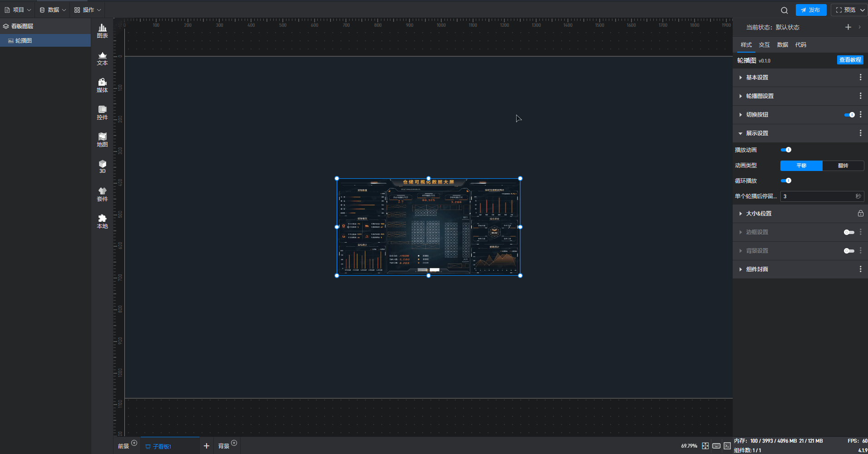Switch to the 交互 tab
The image size is (868, 454).
point(764,45)
